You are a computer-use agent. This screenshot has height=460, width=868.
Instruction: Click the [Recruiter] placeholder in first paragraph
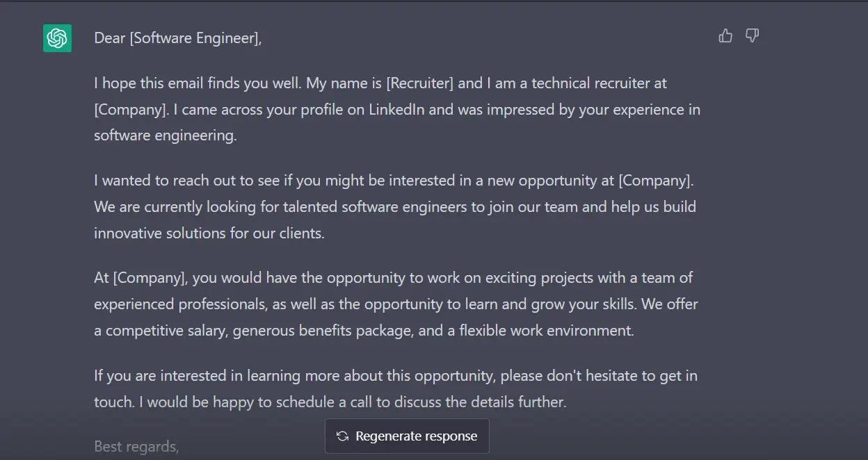coord(419,83)
